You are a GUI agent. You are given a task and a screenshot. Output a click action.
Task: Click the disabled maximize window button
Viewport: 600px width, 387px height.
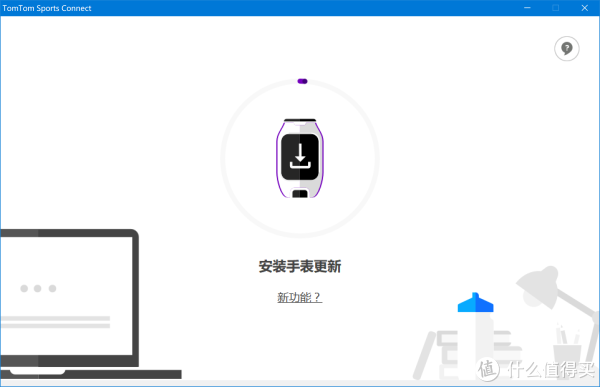tap(556, 8)
